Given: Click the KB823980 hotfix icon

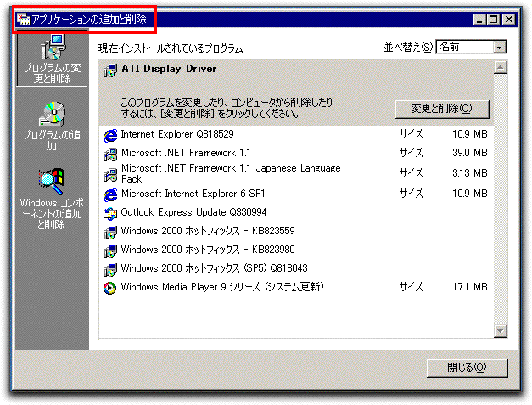Looking at the screenshot, I should [x=110, y=250].
